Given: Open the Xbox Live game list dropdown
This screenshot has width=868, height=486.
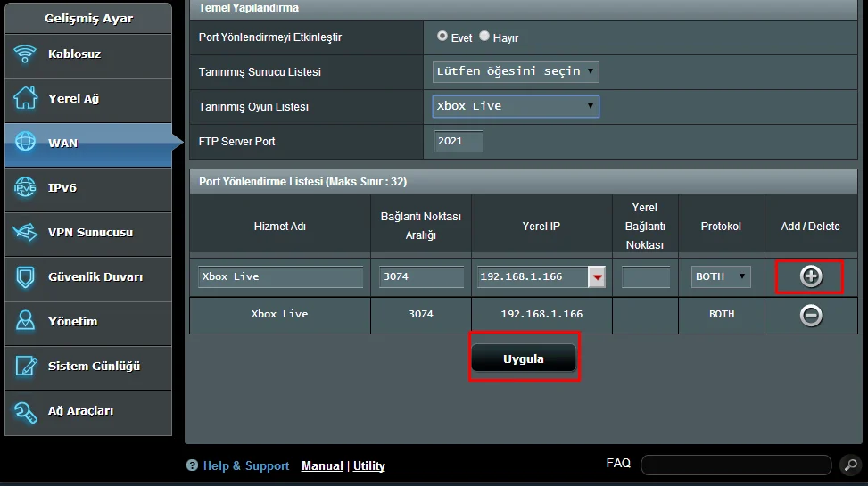Looking at the screenshot, I should (516, 106).
